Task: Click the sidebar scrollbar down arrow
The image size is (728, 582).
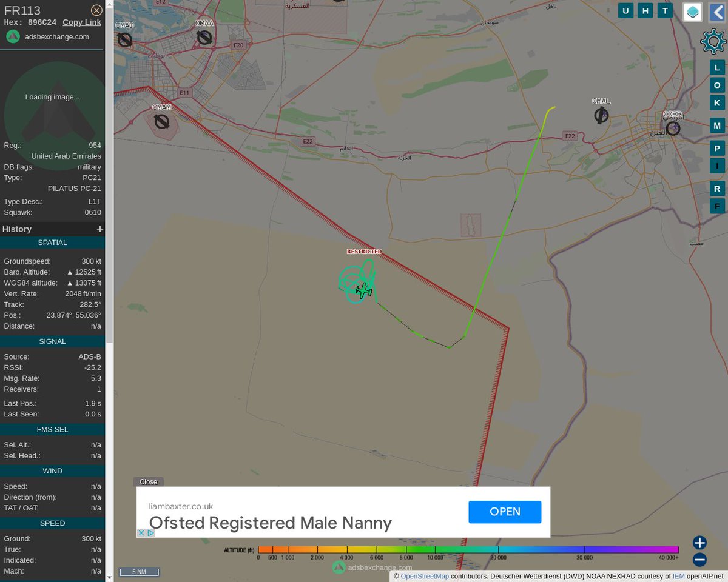Action: tap(109, 578)
